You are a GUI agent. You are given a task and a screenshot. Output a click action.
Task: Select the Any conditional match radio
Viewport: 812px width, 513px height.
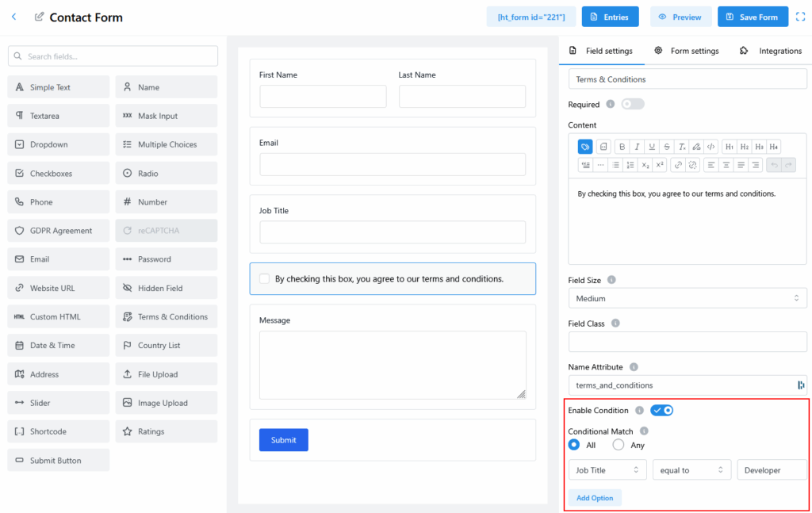(619, 445)
